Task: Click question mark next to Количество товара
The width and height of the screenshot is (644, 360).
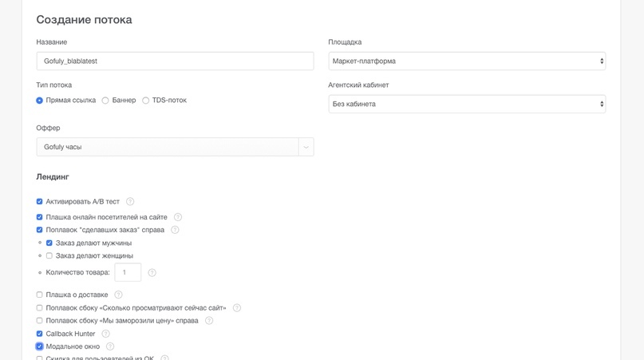Action: click(152, 272)
